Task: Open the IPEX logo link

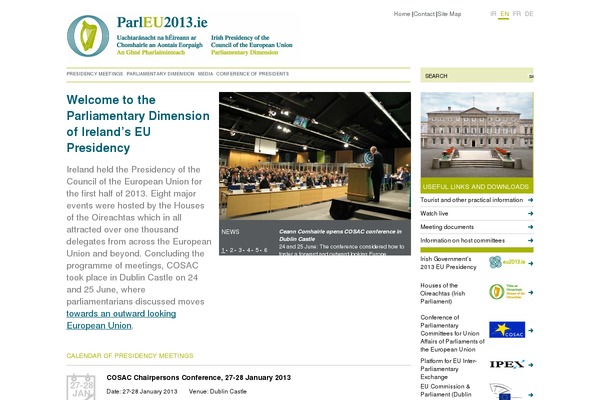Action: [507, 364]
